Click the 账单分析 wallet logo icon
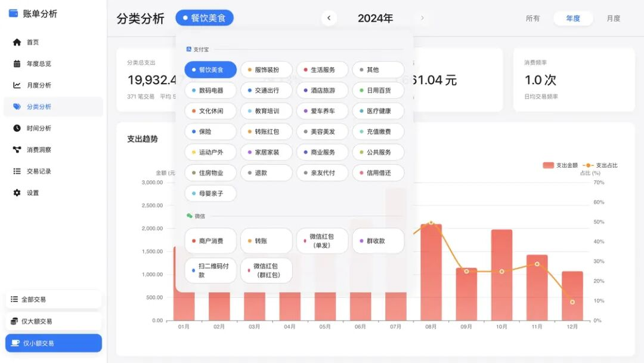 point(13,13)
